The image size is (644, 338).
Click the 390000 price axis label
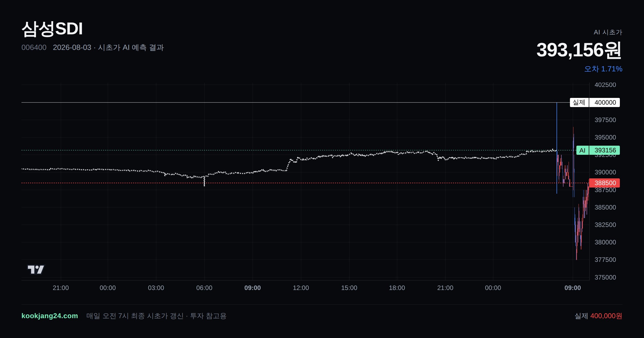pos(605,172)
